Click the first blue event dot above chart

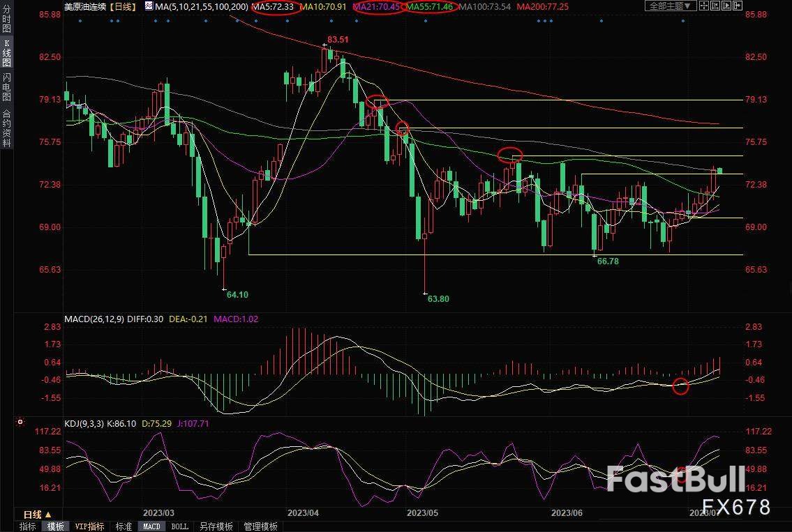pos(80,20)
